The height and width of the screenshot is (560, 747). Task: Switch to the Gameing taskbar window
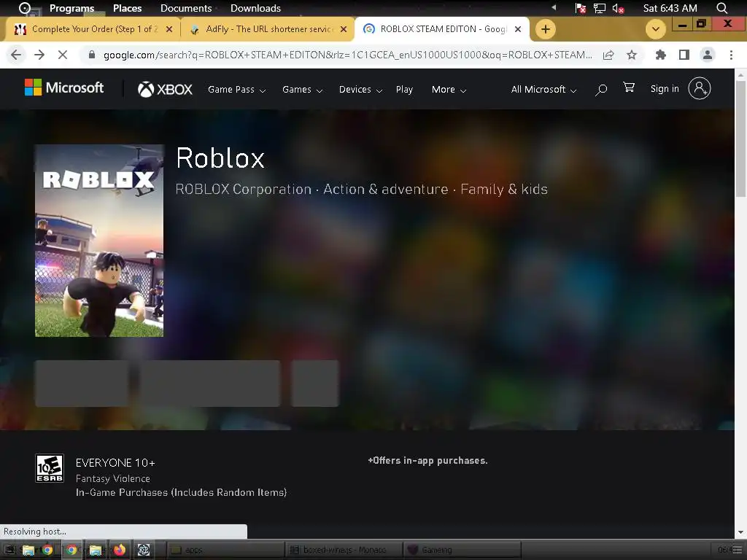click(461, 550)
